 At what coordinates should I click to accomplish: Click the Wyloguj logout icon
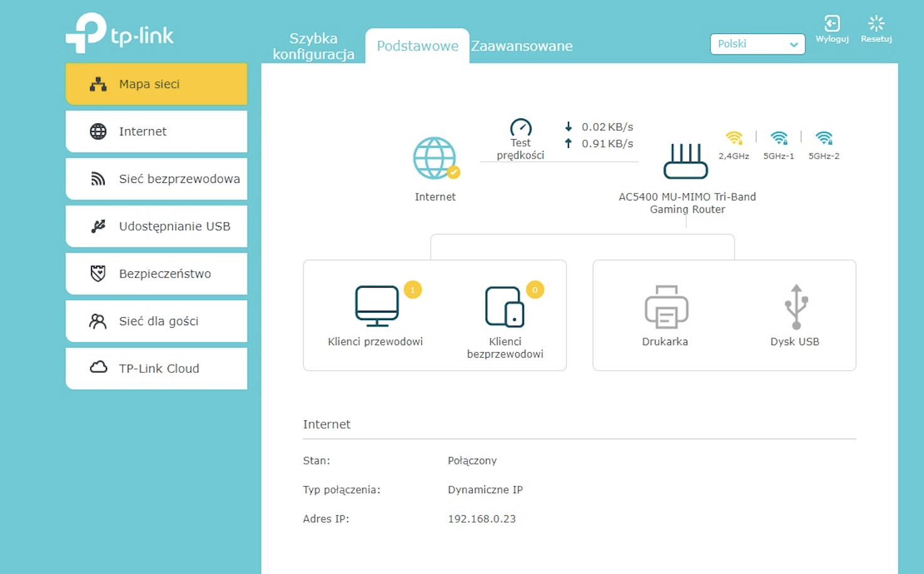832,29
